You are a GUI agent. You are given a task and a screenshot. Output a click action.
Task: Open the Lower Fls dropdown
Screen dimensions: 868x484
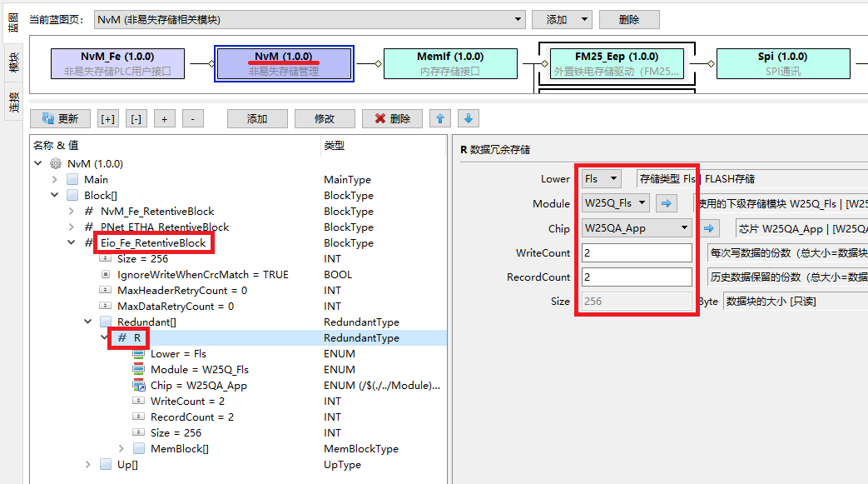tap(602, 178)
